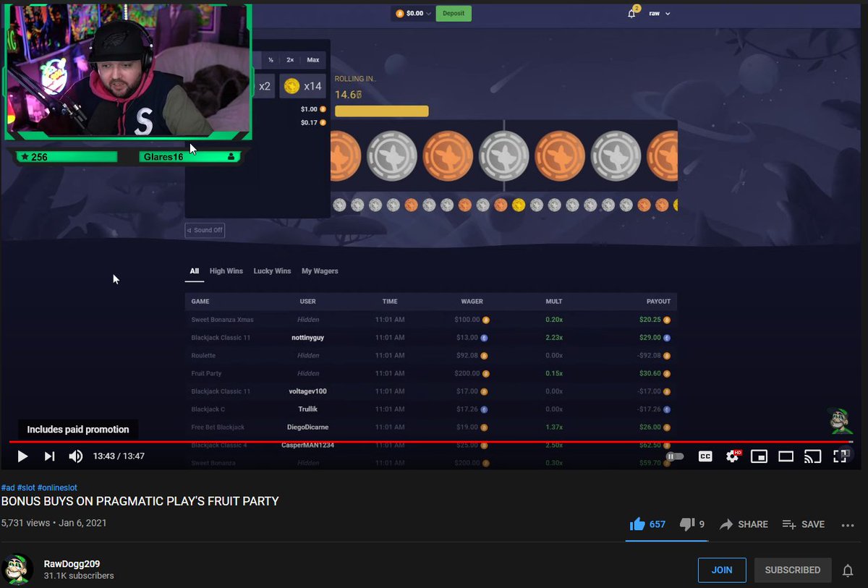This screenshot has width=868, height=588.
Task: Share the video
Action: click(744, 524)
